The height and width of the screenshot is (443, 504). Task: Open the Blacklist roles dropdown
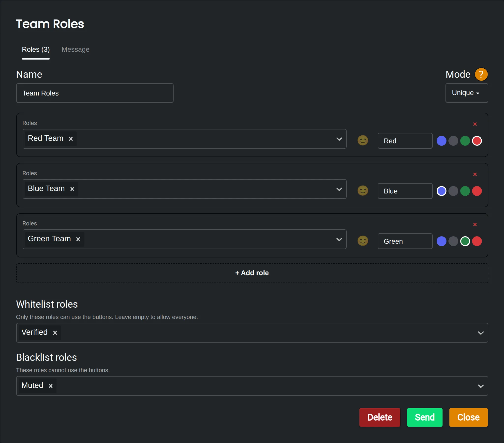click(x=481, y=386)
